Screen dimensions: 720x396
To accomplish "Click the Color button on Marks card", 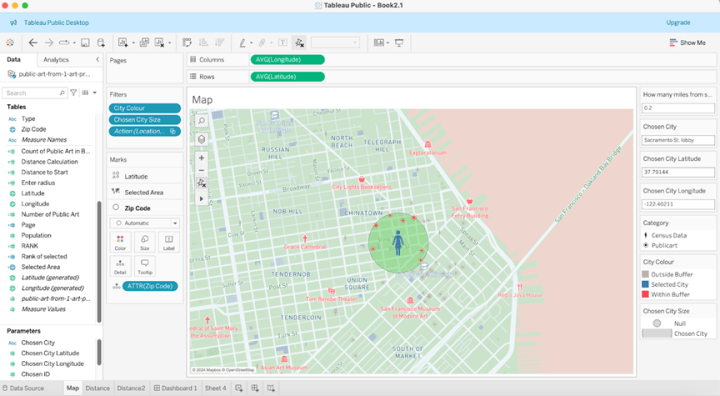I will point(120,243).
